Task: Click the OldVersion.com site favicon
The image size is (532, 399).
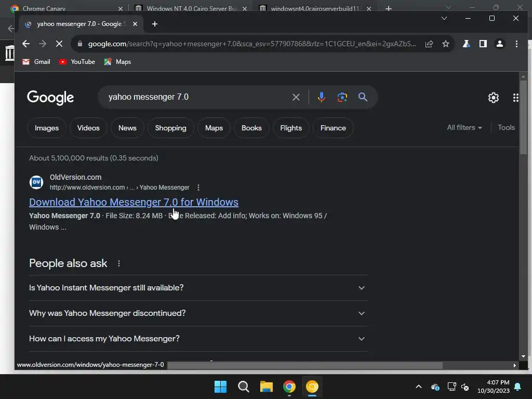Action: click(36, 182)
